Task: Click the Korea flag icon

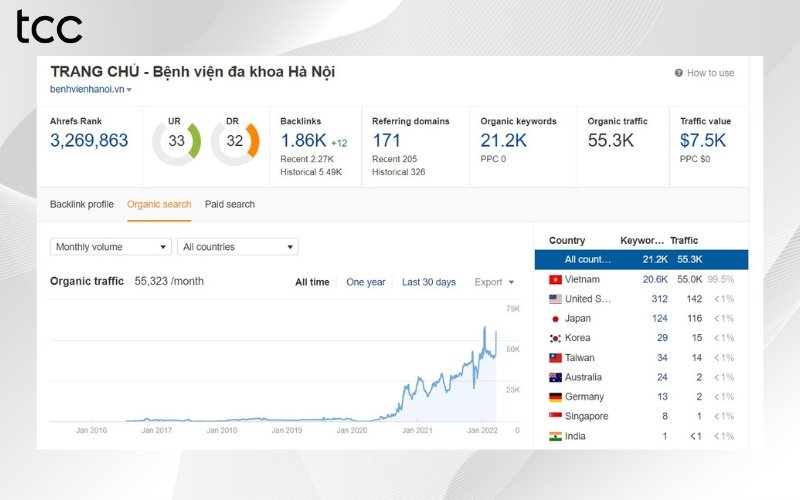Action: click(x=555, y=338)
